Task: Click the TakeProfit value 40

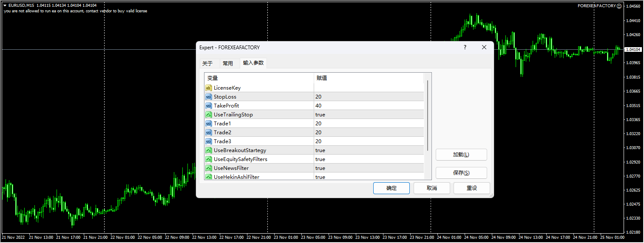Action: (x=318, y=106)
